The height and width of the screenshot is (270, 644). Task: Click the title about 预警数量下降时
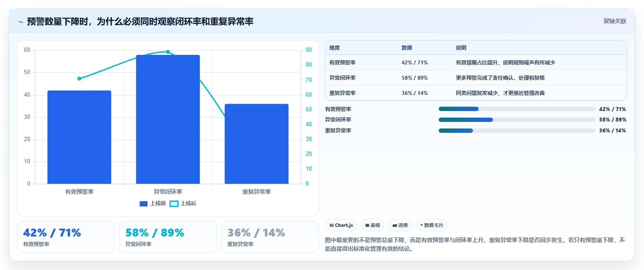coord(140,21)
